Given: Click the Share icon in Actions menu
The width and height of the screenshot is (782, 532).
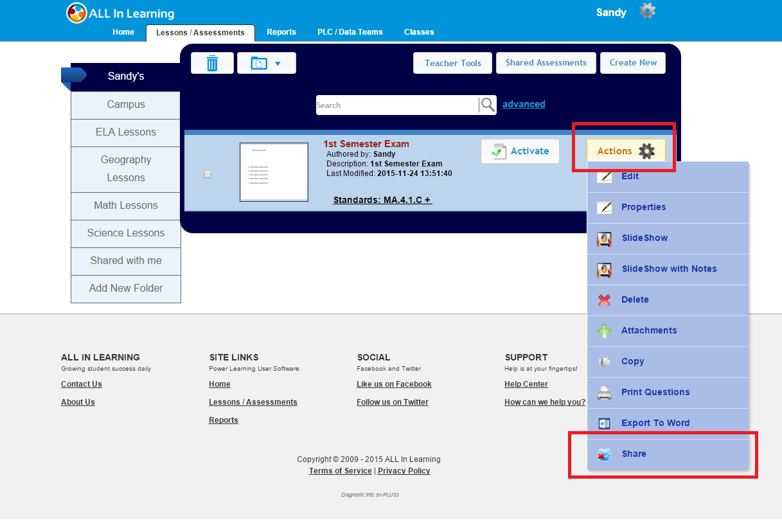Looking at the screenshot, I should 604,454.
